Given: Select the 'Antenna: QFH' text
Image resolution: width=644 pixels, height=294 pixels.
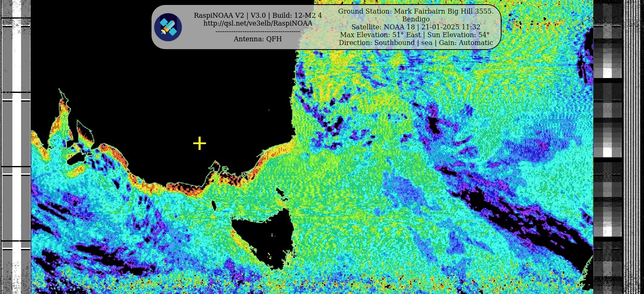Looking at the screenshot, I should tap(258, 39).
